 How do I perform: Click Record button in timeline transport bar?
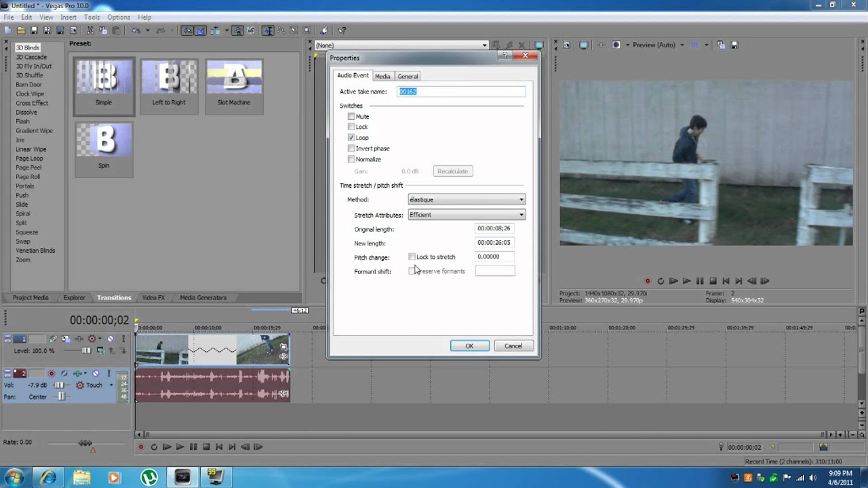(141, 447)
